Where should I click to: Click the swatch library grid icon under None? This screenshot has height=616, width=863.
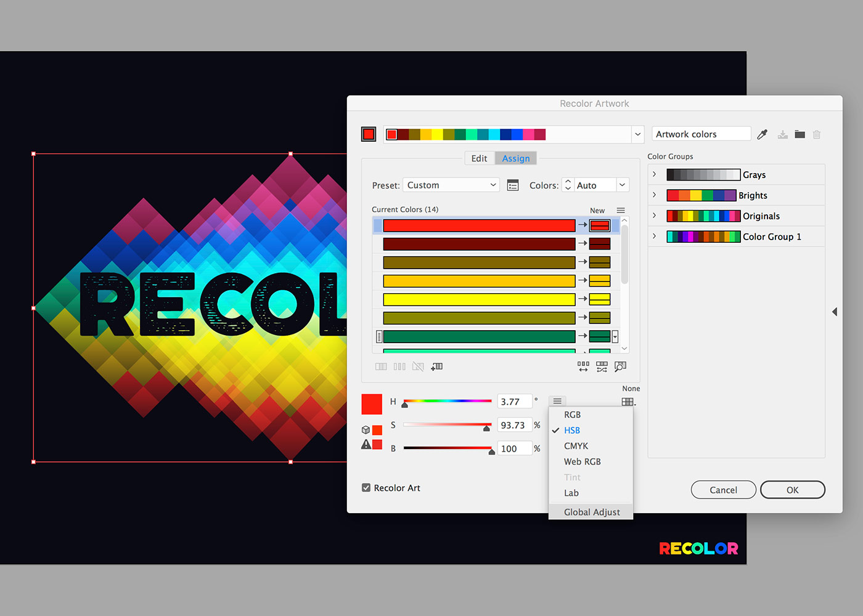pos(628,402)
